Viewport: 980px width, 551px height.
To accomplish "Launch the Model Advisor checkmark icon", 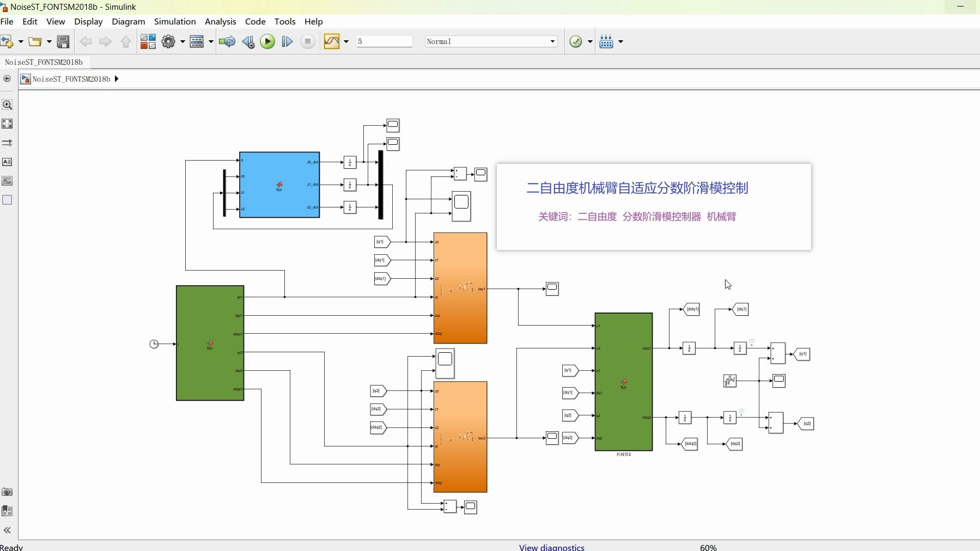I will coord(576,41).
